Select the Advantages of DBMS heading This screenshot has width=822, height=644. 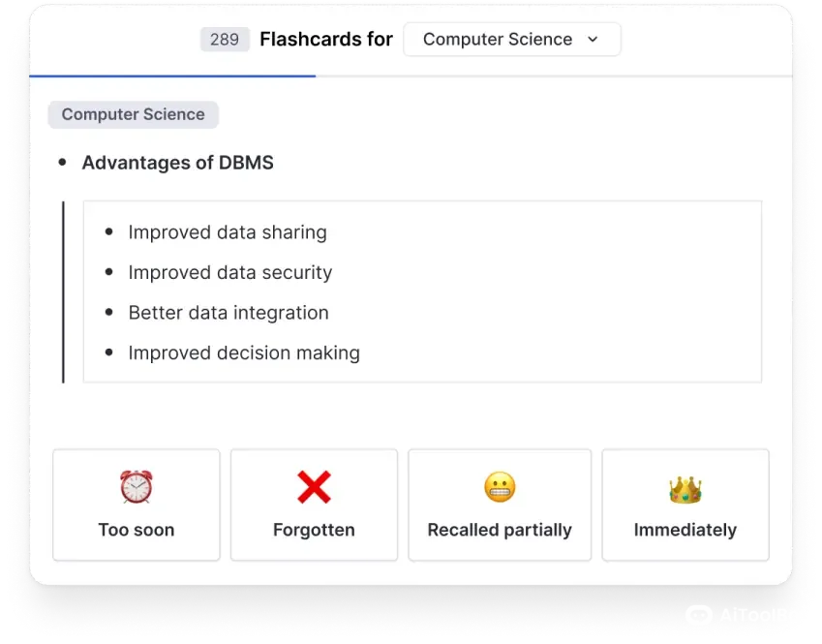point(177,163)
